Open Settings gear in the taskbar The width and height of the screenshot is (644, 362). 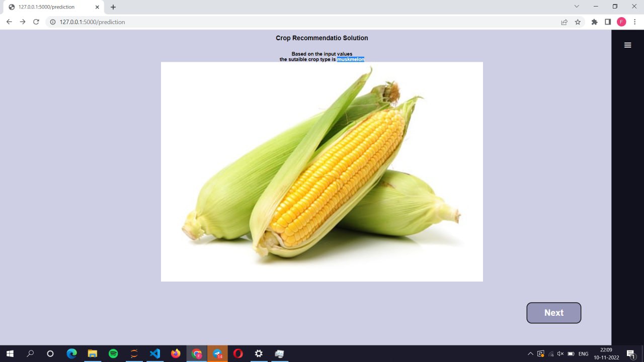259,354
